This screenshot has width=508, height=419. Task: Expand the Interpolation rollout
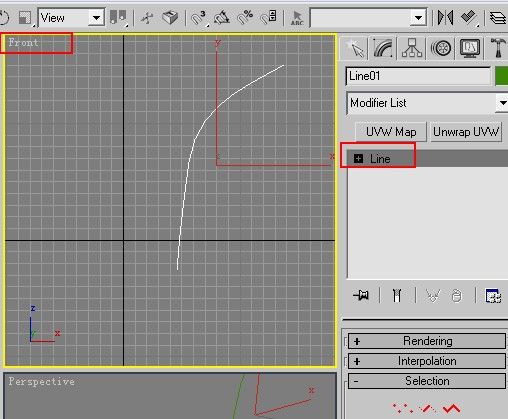(427, 361)
